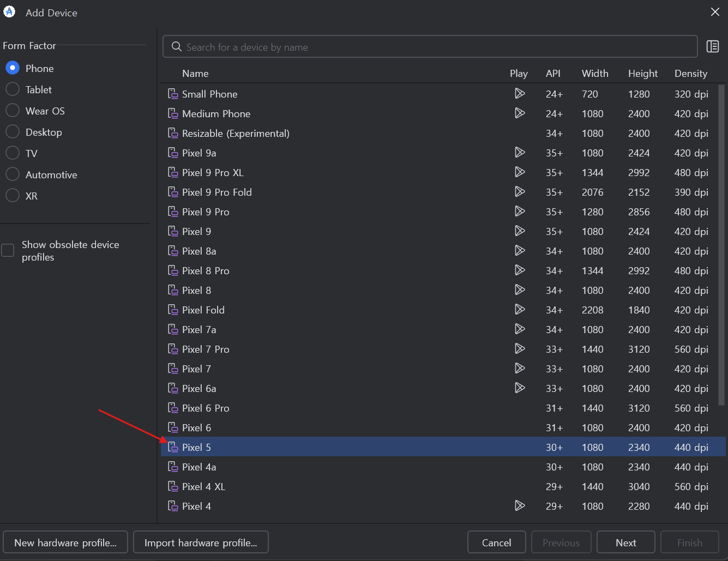The image size is (728, 561).
Task: Click the device icon for Pixel 4a
Action: (173, 467)
